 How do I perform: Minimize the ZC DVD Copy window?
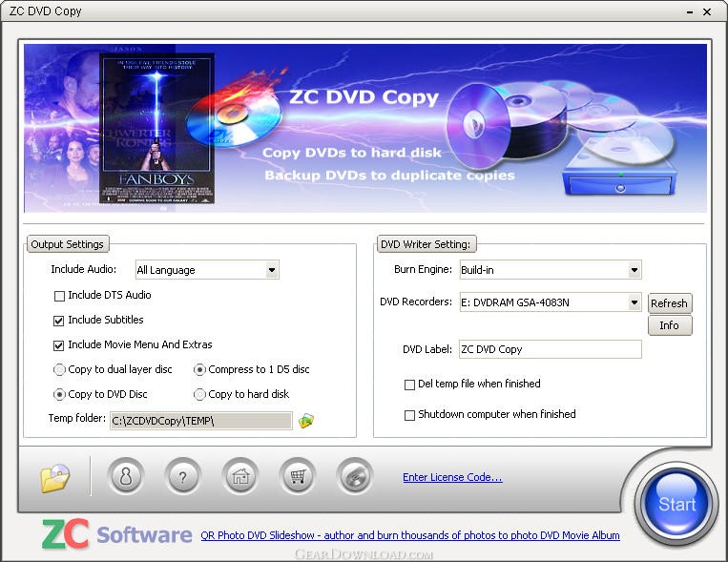click(x=690, y=12)
